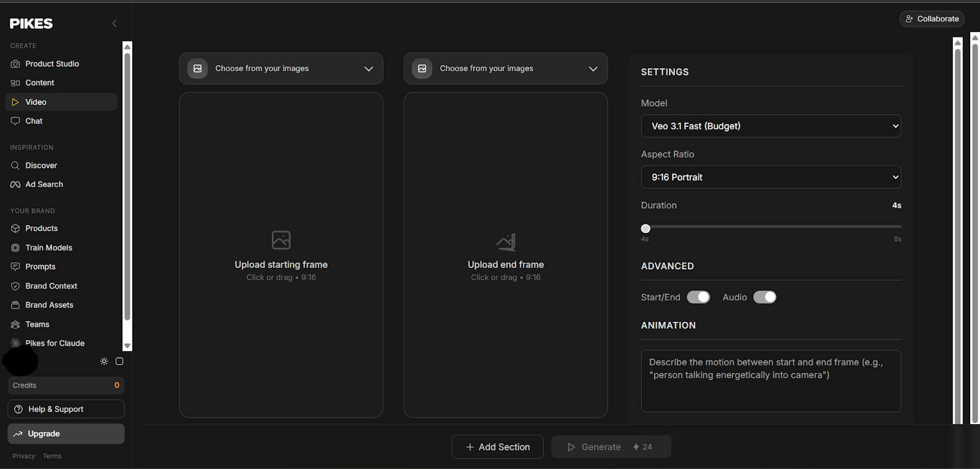This screenshot has height=469, width=980.
Task: Click the Duration slider handle
Action: tap(646, 228)
